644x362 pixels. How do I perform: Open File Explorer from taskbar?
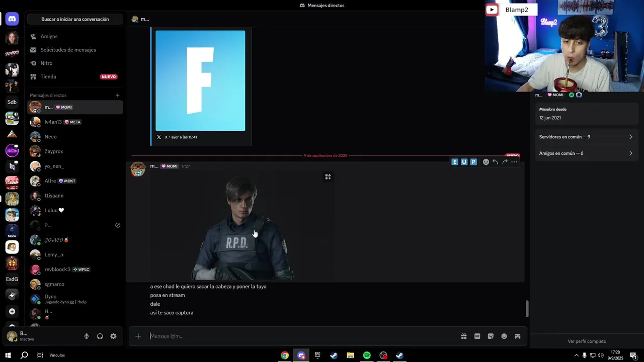point(350,355)
